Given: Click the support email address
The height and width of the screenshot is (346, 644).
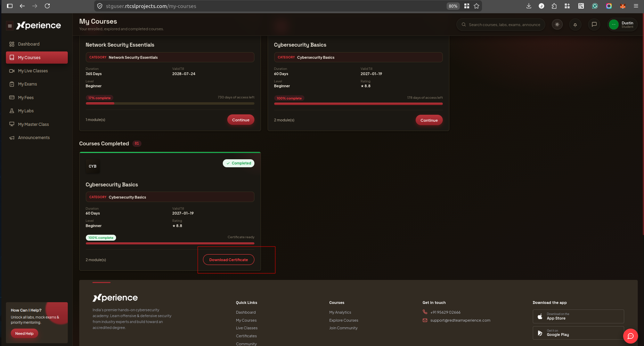Looking at the screenshot, I should pyautogui.click(x=460, y=320).
